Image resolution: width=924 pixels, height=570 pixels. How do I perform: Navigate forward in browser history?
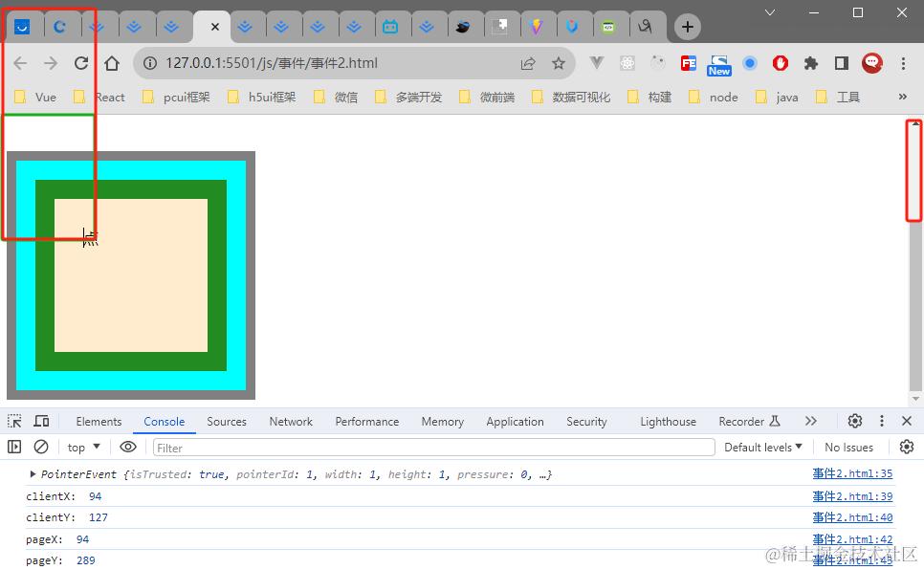(51, 63)
